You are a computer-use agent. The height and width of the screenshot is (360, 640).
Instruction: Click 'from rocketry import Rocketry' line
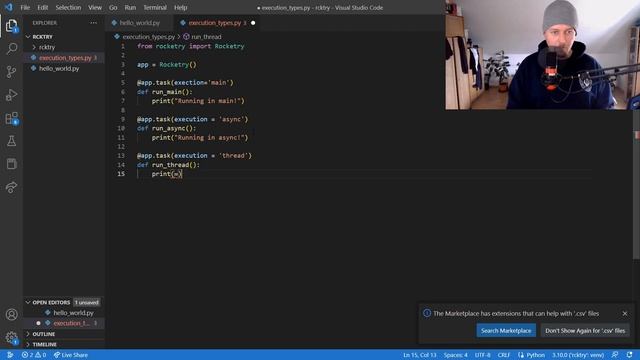point(191,46)
